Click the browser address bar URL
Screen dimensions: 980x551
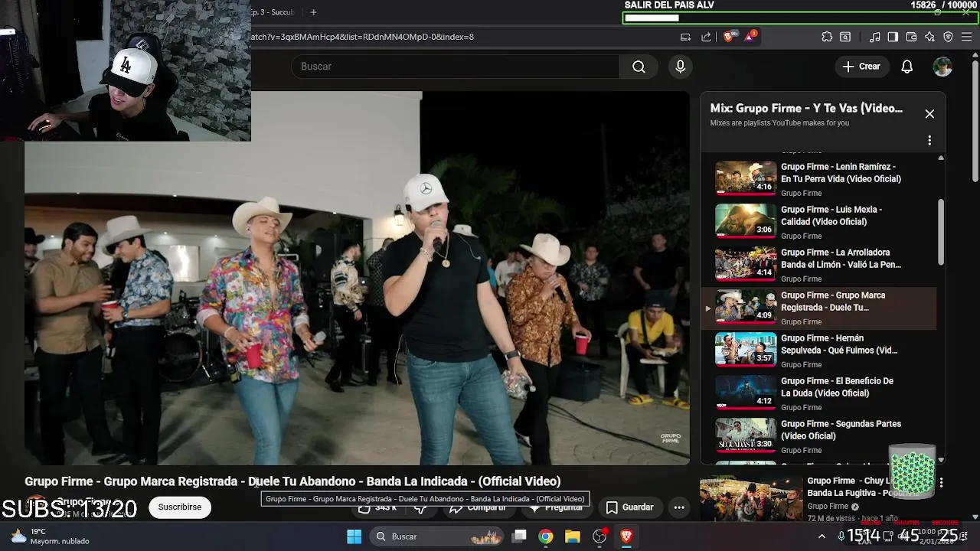363,37
